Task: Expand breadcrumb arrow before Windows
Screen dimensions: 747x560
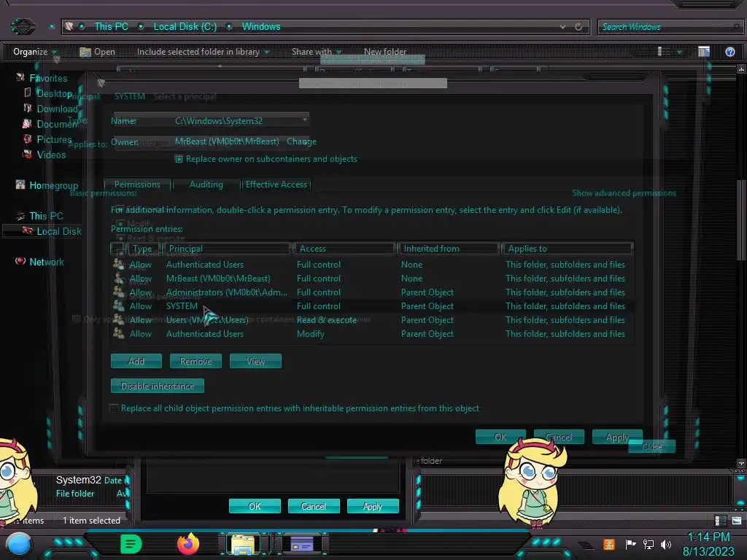Action: (229, 27)
